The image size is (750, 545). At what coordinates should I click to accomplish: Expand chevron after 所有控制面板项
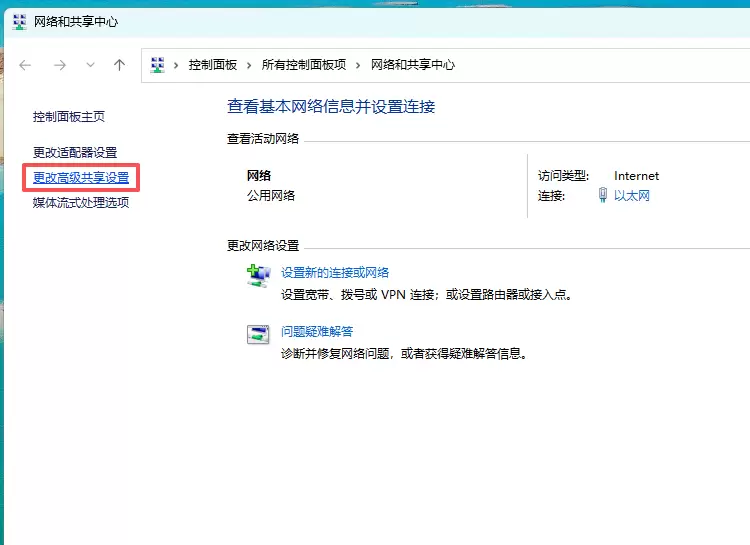(358, 65)
